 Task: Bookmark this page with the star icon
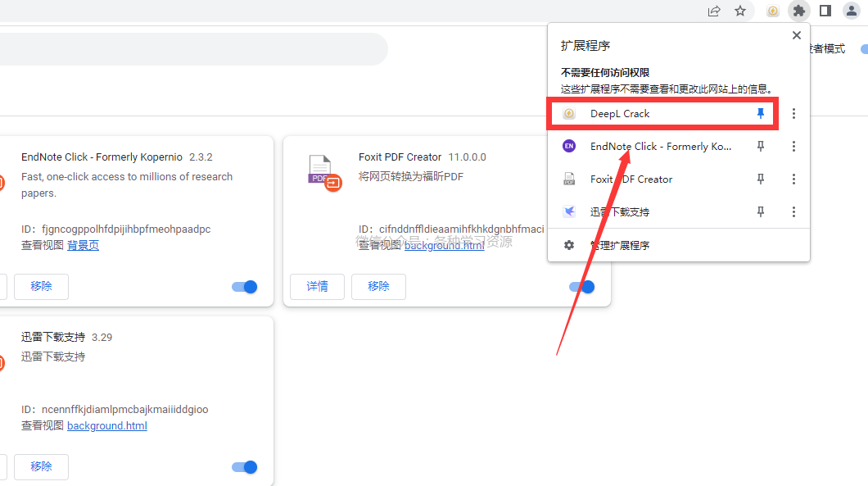point(740,11)
